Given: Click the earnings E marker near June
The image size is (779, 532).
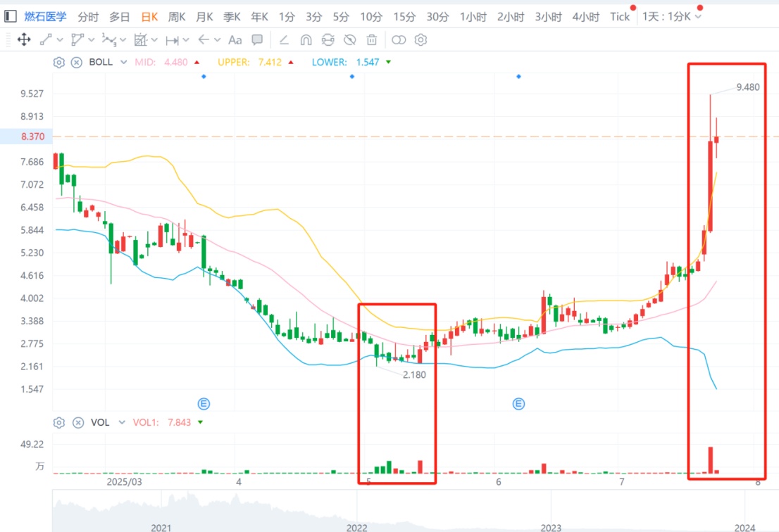Looking at the screenshot, I should click(x=518, y=404).
